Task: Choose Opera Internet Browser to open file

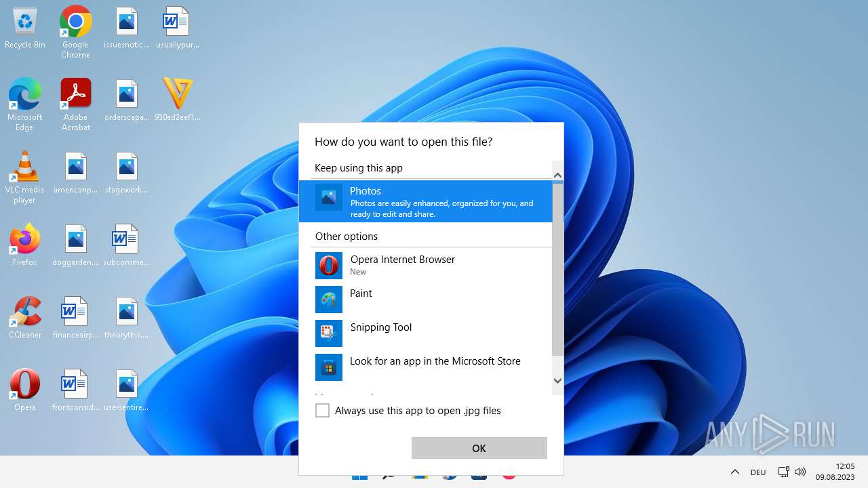Action: (426, 265)
